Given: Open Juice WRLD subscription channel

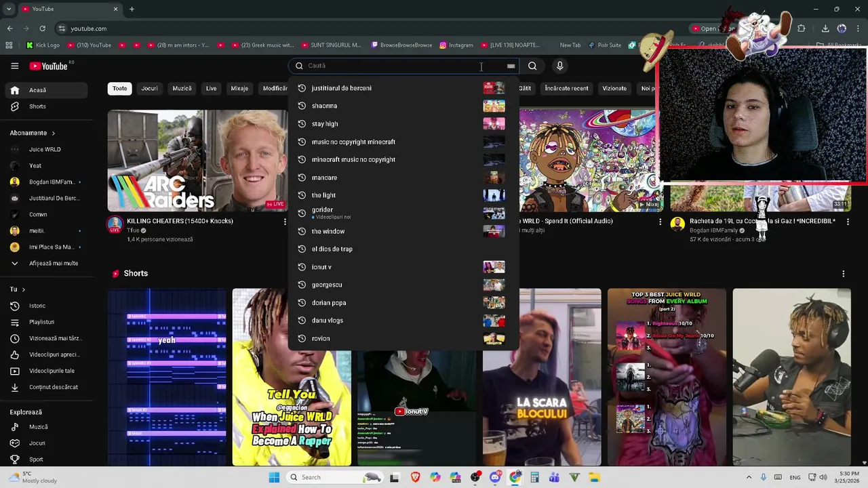Looking at the screenshot, I should point(46,150).
